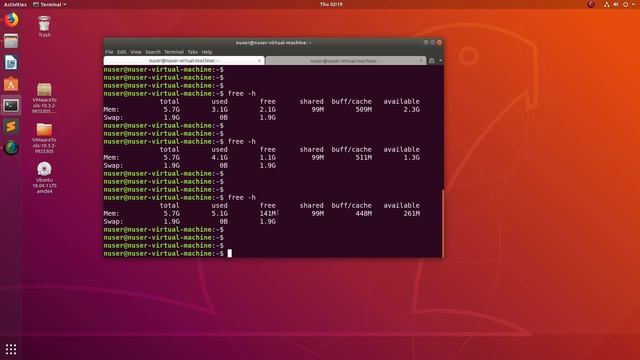Image resolution: width=640 pixels, height=360 pixels.
Task: Open the View menu
Action: [x=136, y=52]
